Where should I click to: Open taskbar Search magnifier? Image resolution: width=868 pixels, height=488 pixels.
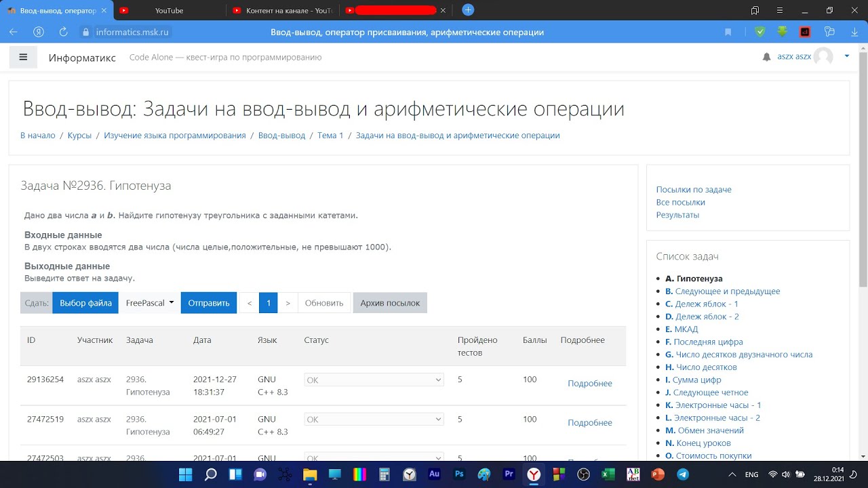(x=211, y=474)
